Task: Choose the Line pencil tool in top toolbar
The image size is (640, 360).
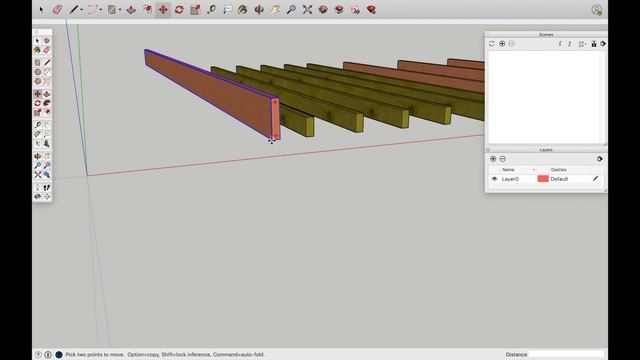Action: [73, 9]
